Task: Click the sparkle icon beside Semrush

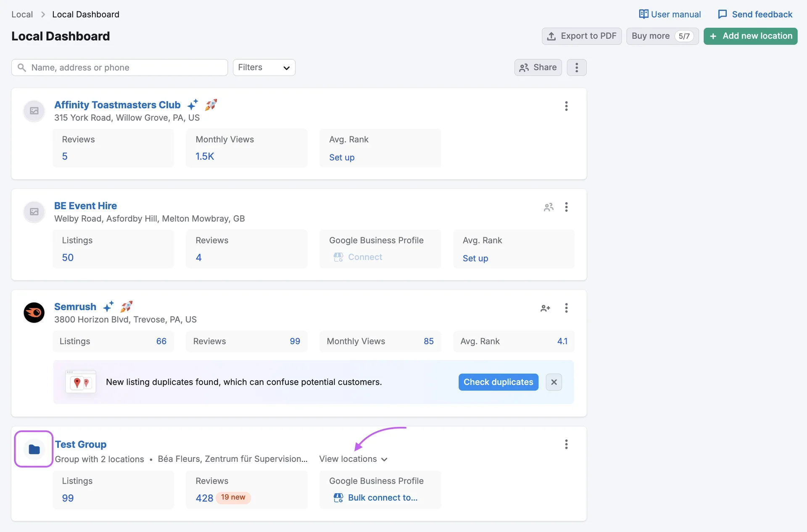Action: pyautogui.click(x=108, y=306)
